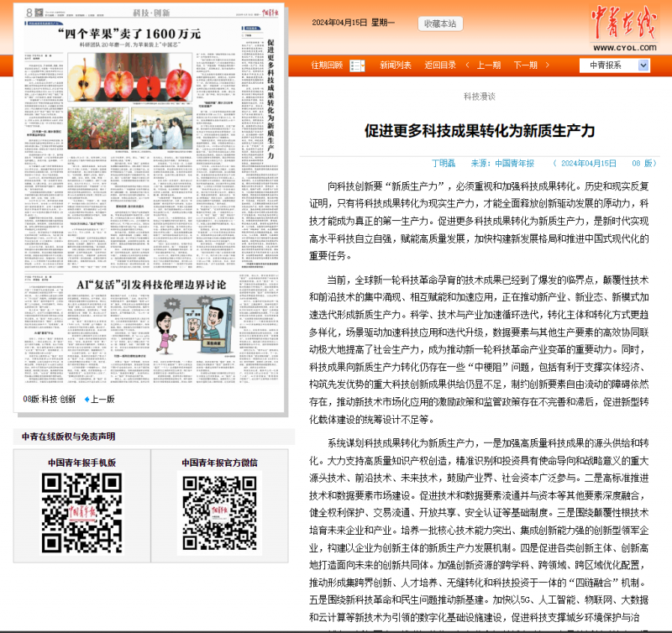Select 返回目录 in the navigation bar
Screen dimensions: 672x633
(x=440, y=65)
